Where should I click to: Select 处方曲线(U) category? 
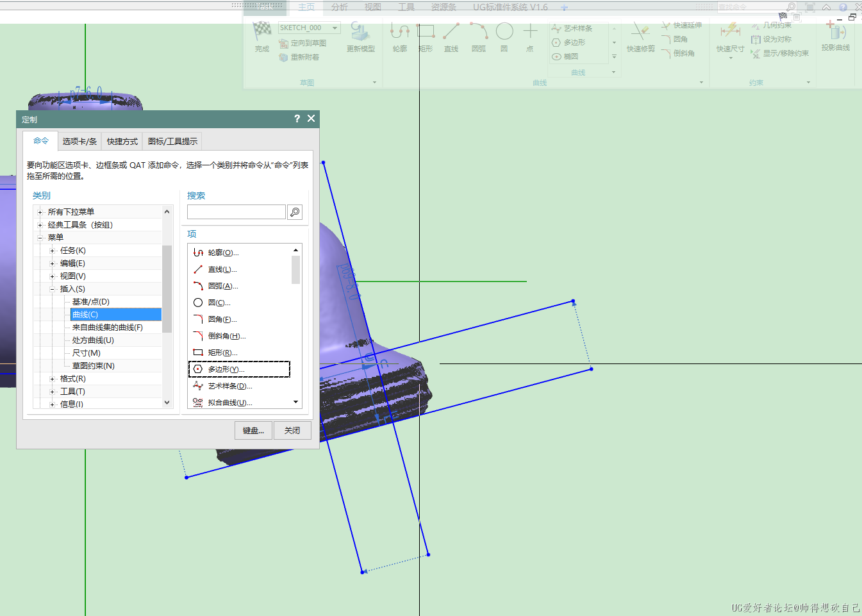click(x=93, y=340)
